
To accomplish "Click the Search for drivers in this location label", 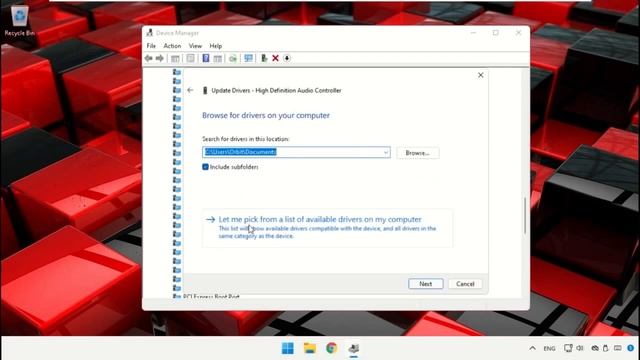I will click(x=246, y=139).
